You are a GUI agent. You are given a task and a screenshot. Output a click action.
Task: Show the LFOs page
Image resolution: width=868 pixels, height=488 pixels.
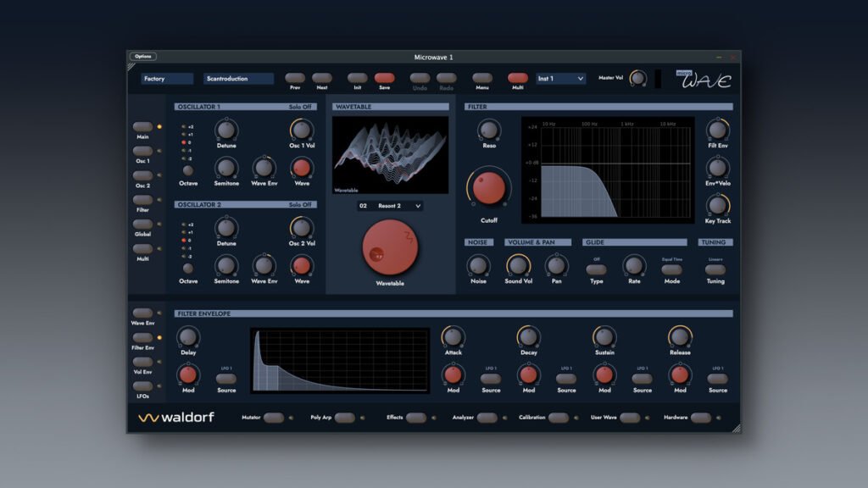pyautogui.click(x=142, y=386)
